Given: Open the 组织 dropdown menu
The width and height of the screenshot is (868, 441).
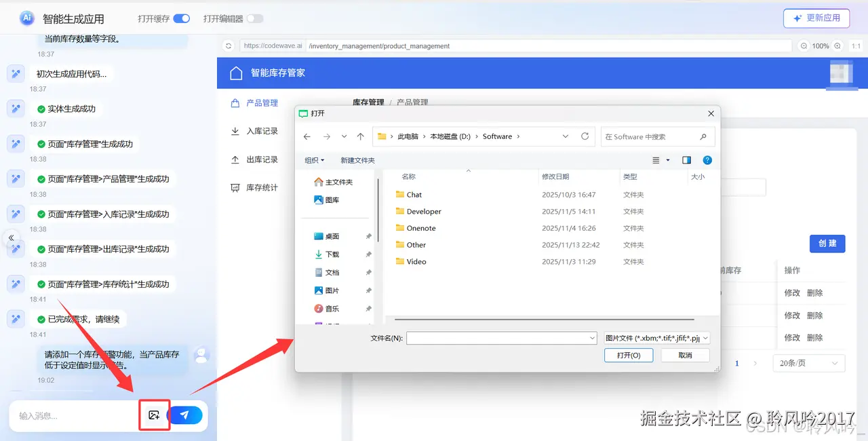Looking at the screenshot, I should pos(313,159).
